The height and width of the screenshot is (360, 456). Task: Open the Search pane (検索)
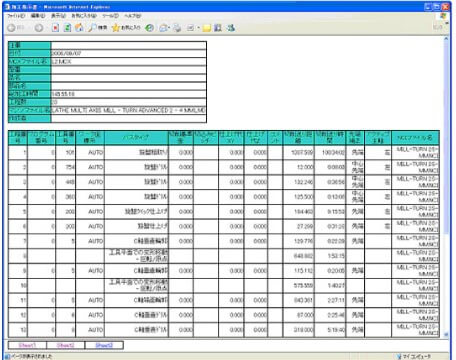pyautogui.click(x=97, y=28)
